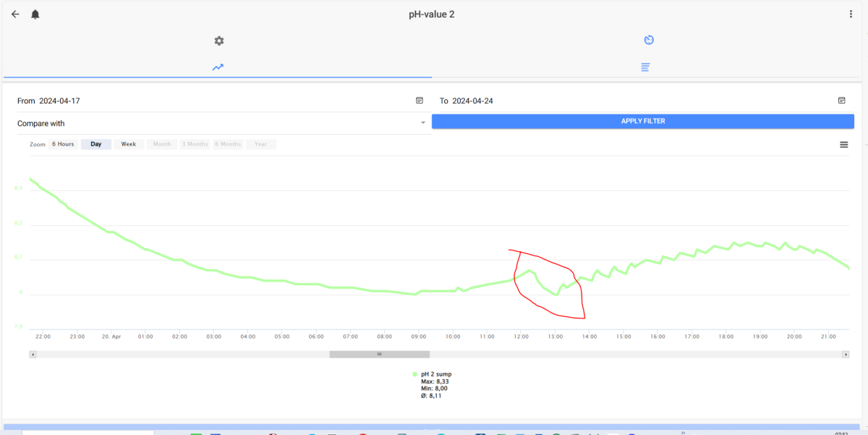This screenshot has width=868, height=435.
Task: Go back using the left arrow icon
Action: coord(15,14)
